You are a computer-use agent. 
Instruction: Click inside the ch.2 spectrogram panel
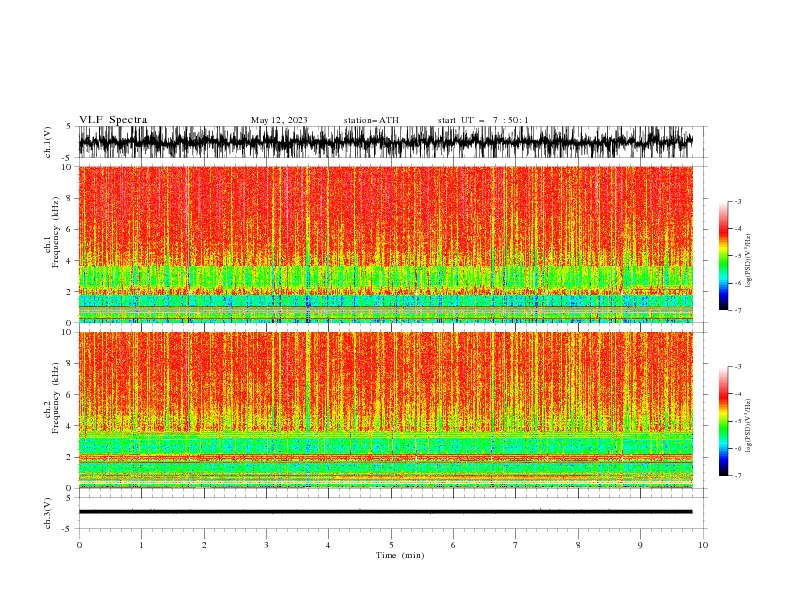pyautogui.click(x=385, y=410)
